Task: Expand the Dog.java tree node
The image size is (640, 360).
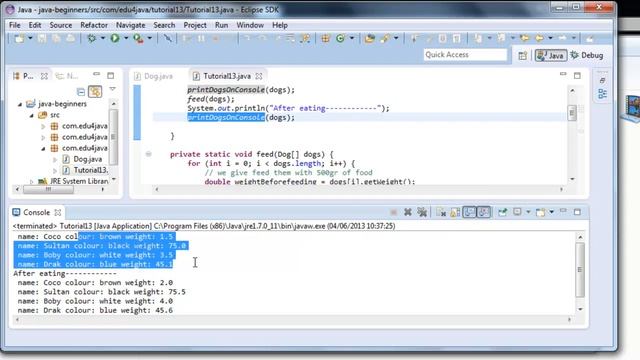Action: pos(55,159)
